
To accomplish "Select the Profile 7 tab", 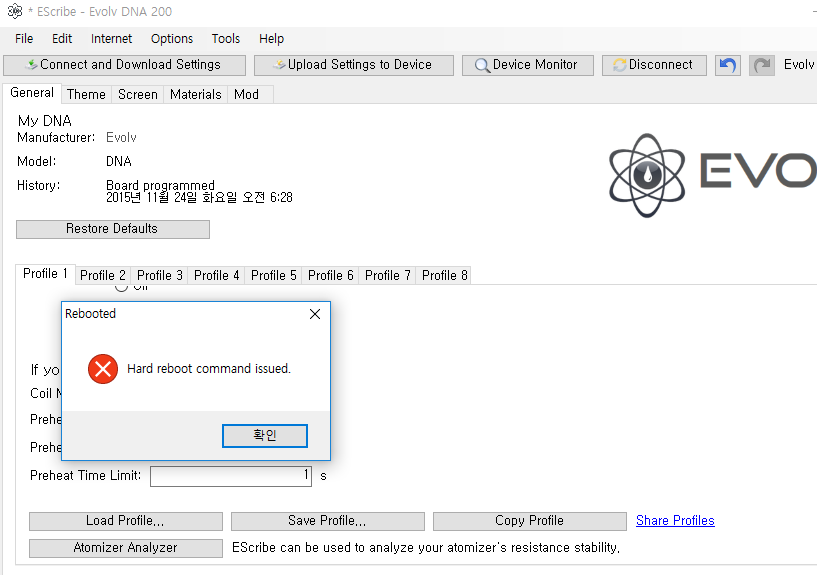I will (388, 276).
